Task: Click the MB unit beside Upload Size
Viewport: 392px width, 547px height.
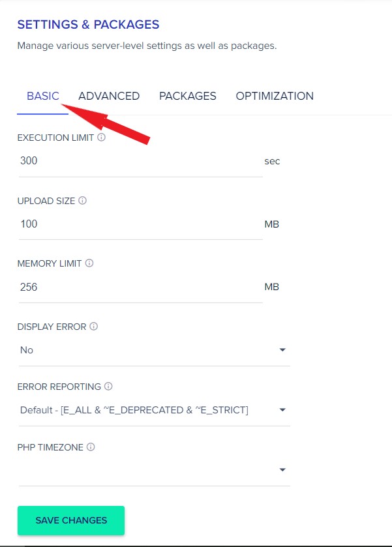Action: tap(272, 224)
